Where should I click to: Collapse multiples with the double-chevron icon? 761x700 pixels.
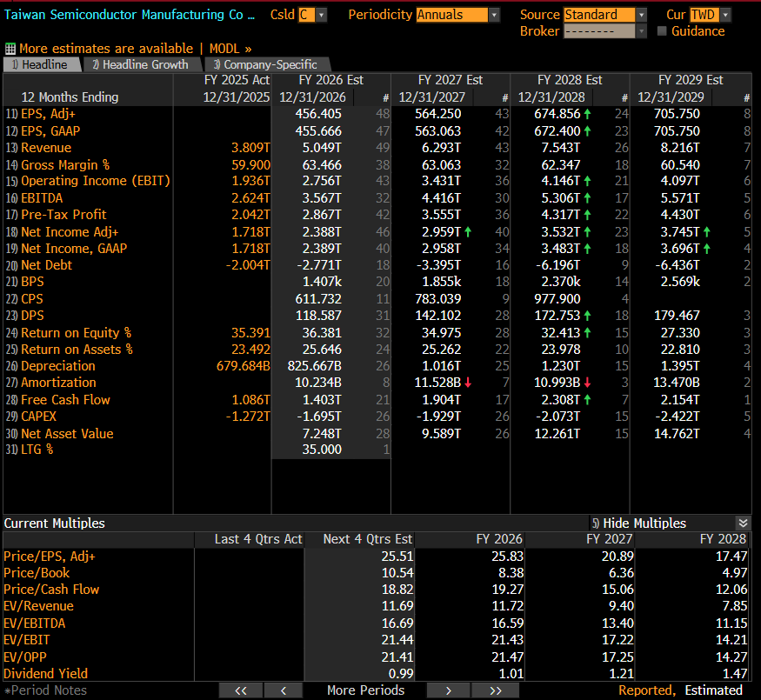[x=743, y=523]
